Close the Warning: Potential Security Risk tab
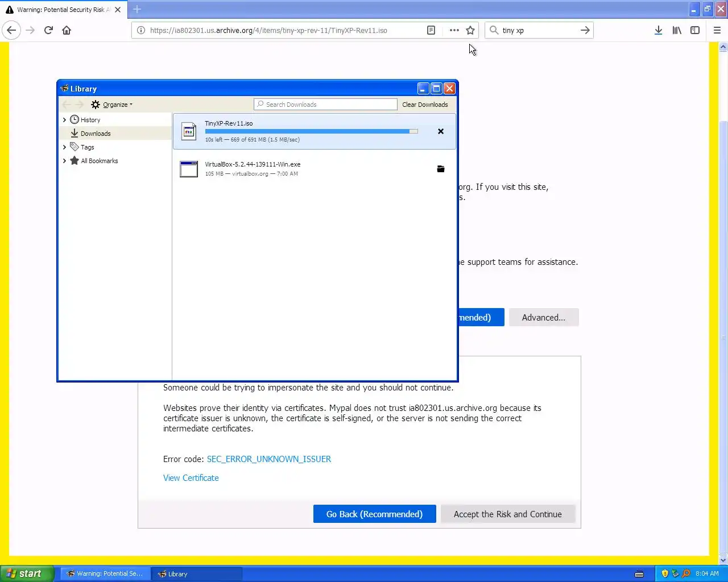 pos(118,10)
